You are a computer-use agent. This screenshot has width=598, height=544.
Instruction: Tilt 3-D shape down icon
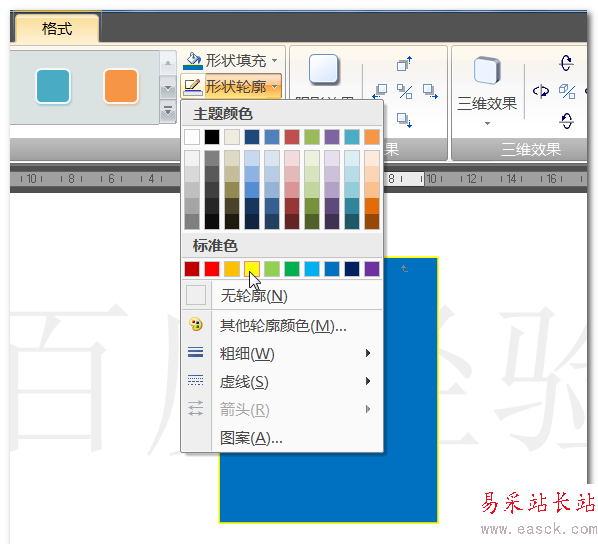[x=567, y=121]
